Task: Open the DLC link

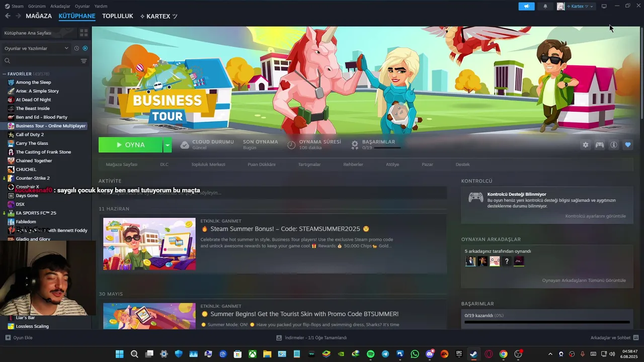Action: pos(165,164)
